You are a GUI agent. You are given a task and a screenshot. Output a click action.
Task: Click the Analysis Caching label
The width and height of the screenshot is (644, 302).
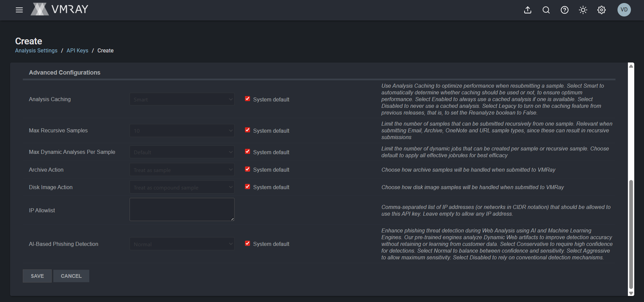click(x=50, y=99)
